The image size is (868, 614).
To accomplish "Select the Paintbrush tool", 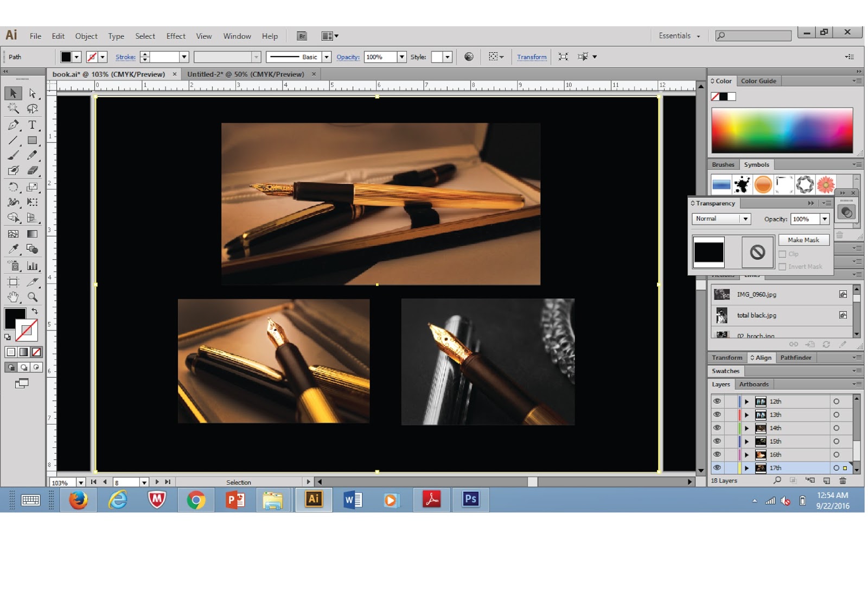I will (13, 155).
